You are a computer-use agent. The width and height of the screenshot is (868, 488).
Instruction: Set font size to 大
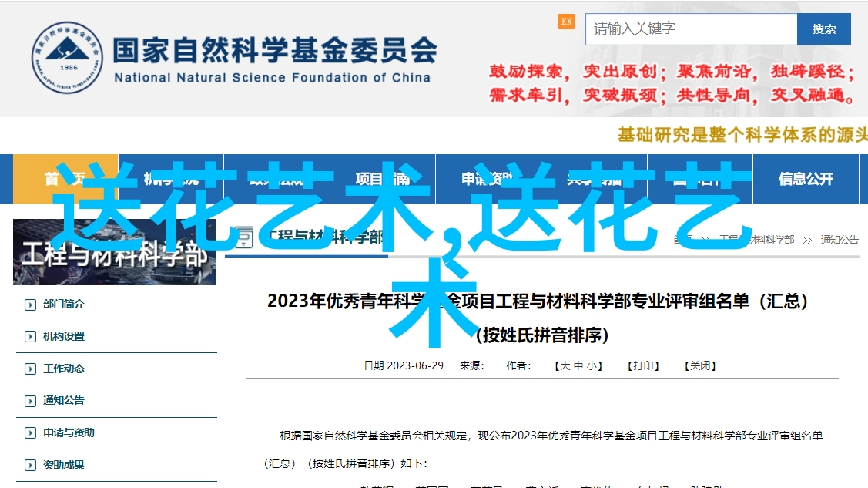[565, 365]
